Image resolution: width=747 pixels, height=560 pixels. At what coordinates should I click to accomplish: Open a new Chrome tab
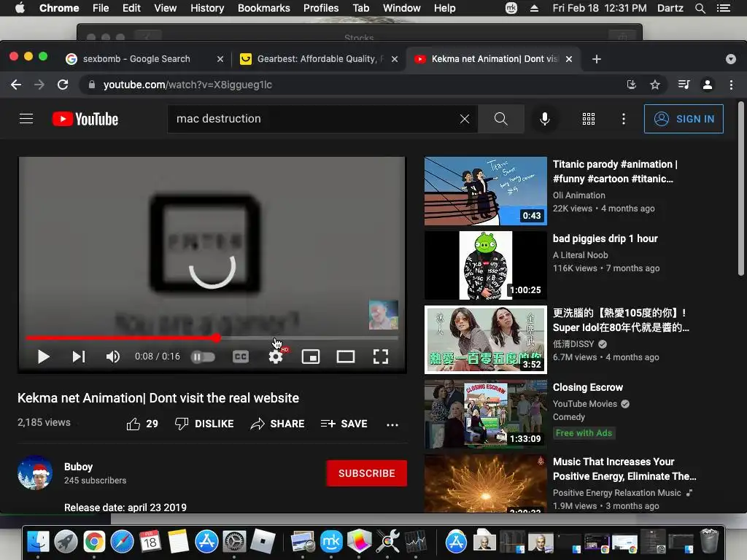[597, 59]
